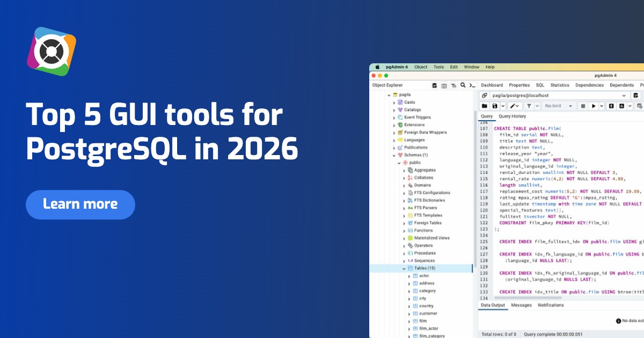Screen dimensions: 644x338
Task: Click the Learn more button
Action: [x=80, y=204]
